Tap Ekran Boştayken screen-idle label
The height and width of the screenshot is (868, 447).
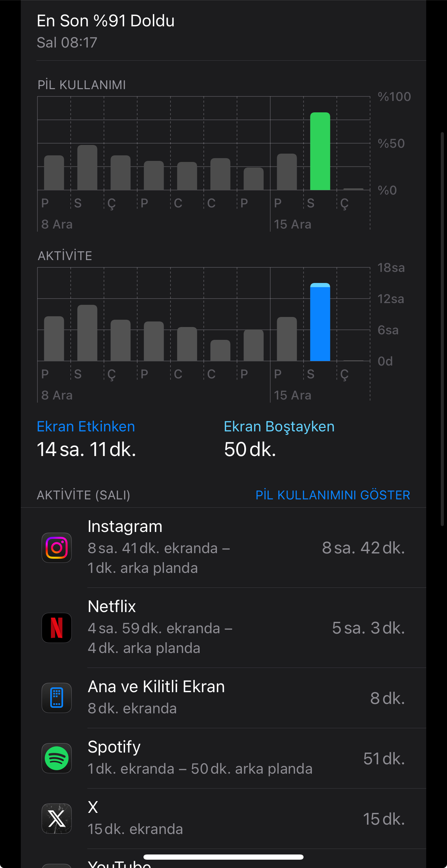point(279,427)
